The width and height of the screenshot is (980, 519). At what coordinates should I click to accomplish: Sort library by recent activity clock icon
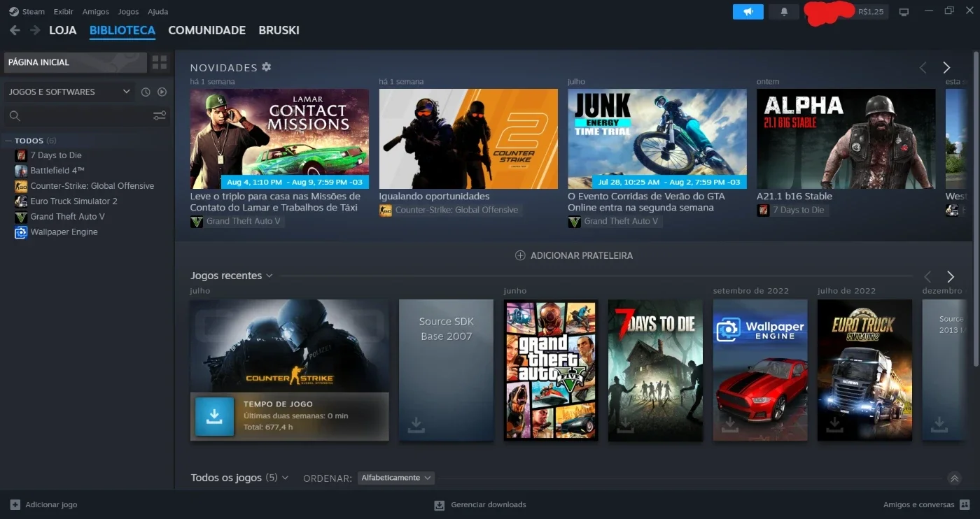146,92
